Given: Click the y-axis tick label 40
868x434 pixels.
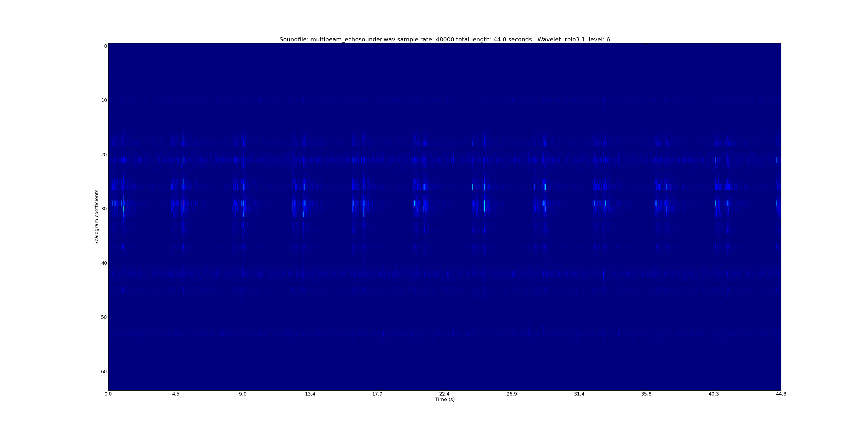Looking at the screenshot, I should pyautogui.click(x=104, y=263).
